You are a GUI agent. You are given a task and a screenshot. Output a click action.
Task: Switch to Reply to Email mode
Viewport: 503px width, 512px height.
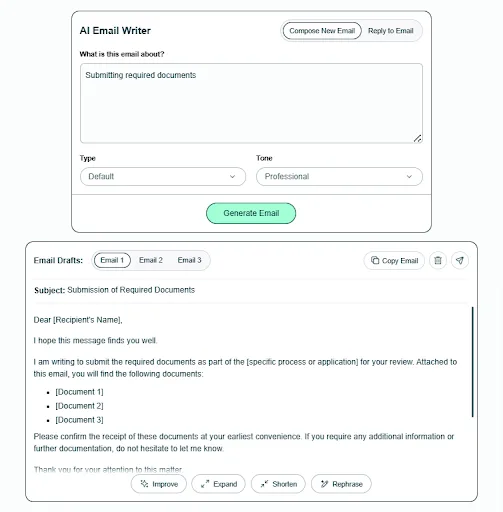[x=391, y=31]
